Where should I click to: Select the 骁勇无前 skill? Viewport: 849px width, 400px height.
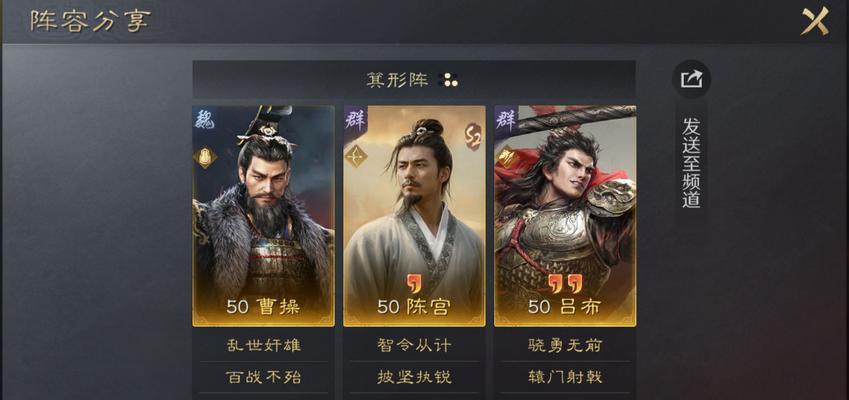pos(565,345)
